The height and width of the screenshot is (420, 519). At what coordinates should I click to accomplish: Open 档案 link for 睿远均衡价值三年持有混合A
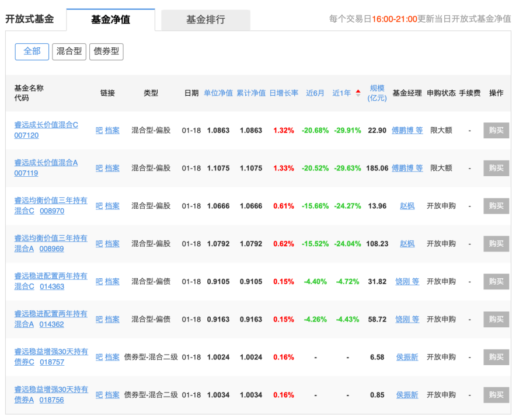pos(112,244)
